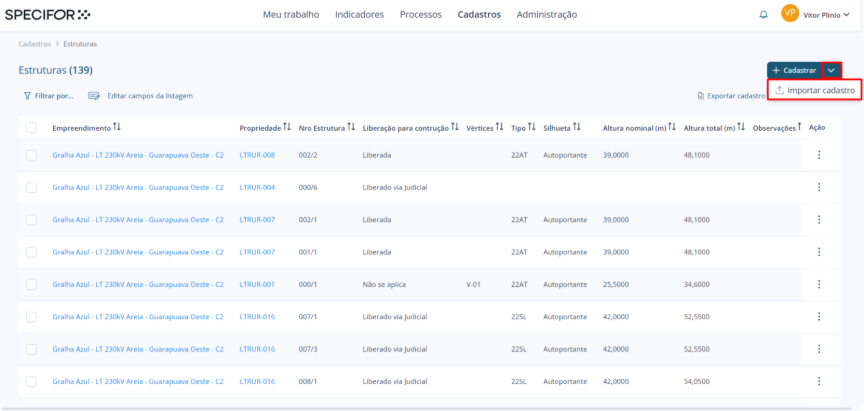
Task: Open Administração menu
Action: coord(547,15)
